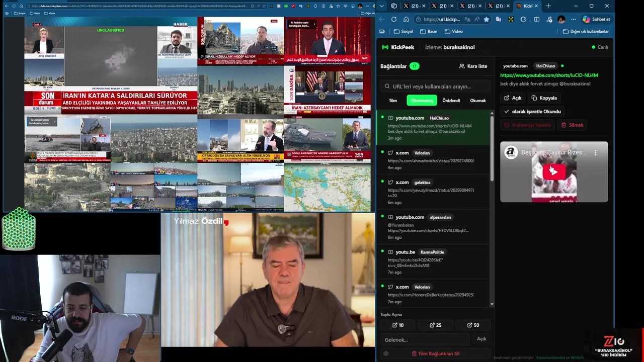Screen dimensions: 644x362
Task: Click the Açık open-link button
Action: [513, 98]
